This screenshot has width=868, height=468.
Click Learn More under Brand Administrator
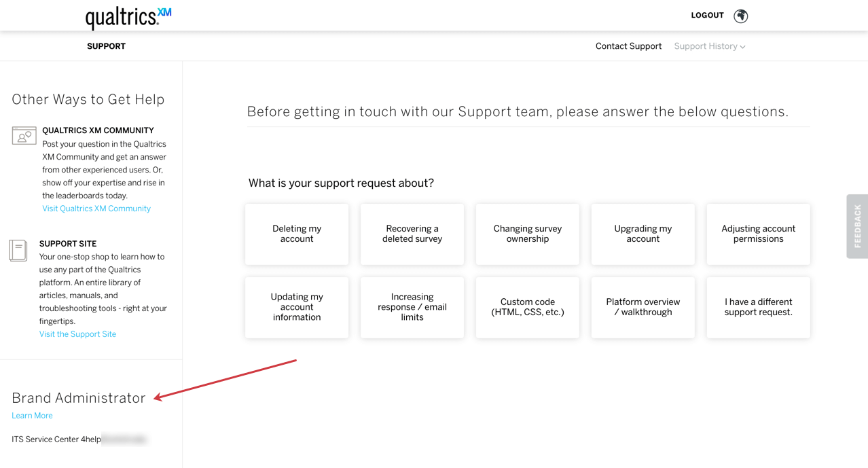pyautogui.click(x=32, y=416)
